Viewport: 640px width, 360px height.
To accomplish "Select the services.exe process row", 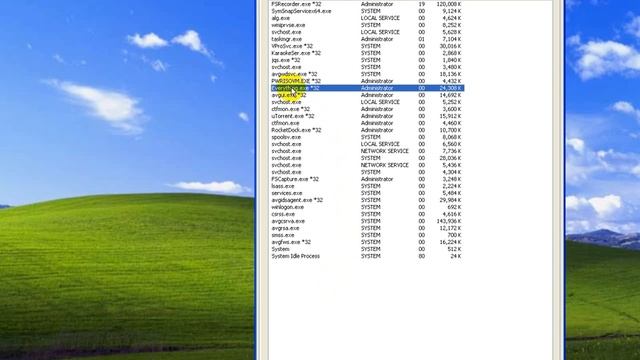I will [x=367, y=193].
